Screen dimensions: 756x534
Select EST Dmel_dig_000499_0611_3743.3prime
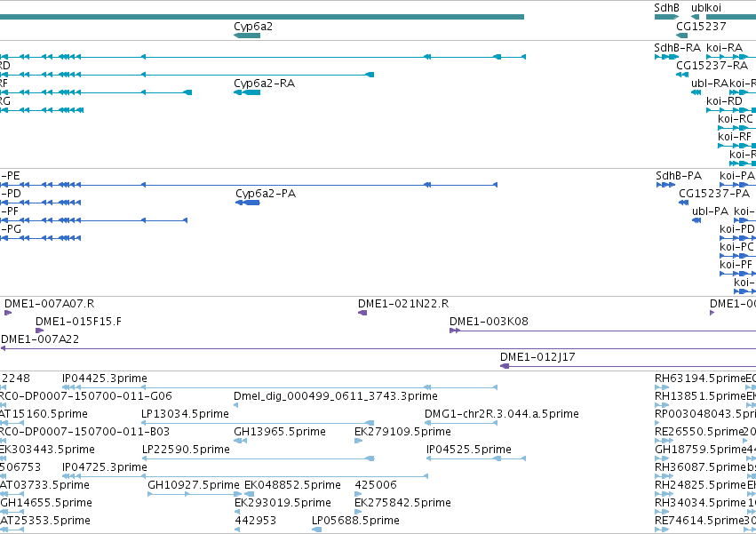[336, 396]
